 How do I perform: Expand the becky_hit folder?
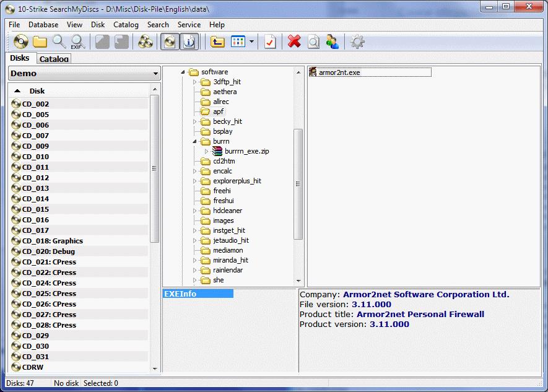pos(194,121)
